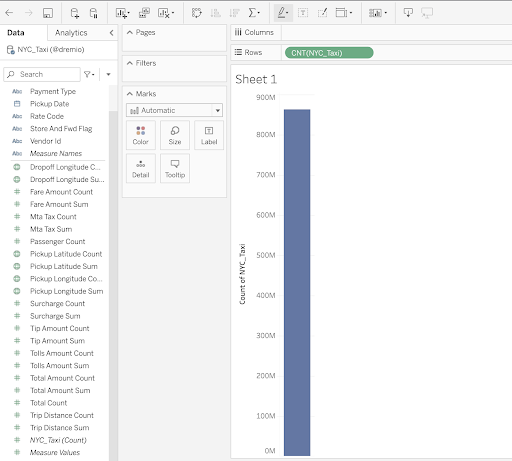Open the Color marks card button
This screenshot has width=512, height=461.
click(141, 135)
